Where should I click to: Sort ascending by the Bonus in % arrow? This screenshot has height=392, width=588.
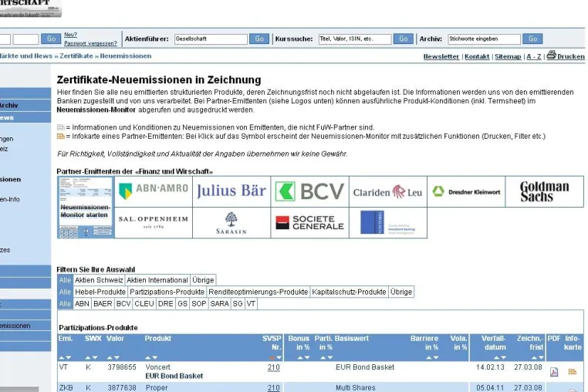[x=300, y=357]
